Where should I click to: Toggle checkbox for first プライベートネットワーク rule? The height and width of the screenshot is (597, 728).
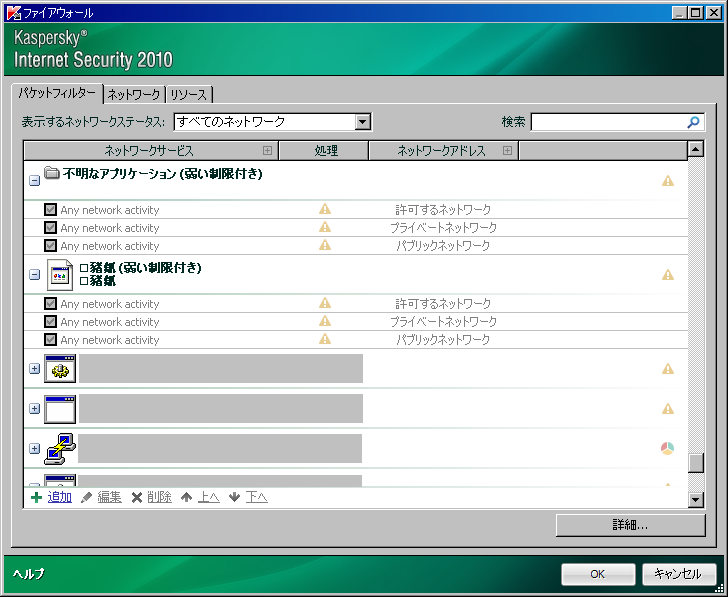[51, 228]
